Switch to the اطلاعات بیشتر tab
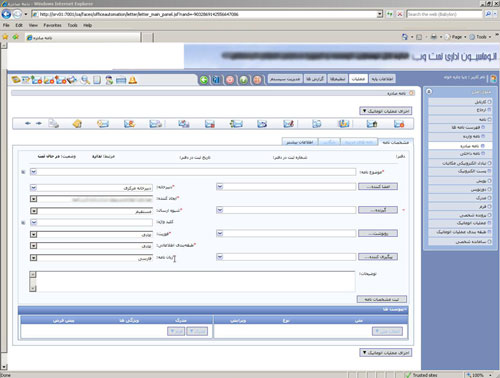 pos(300,142)
